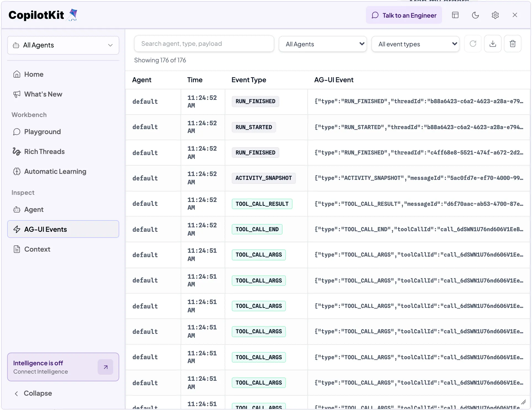Click the Event Type column header
Image resolution: width=532 pixels, height=410 pixels.
pos(249,80)
